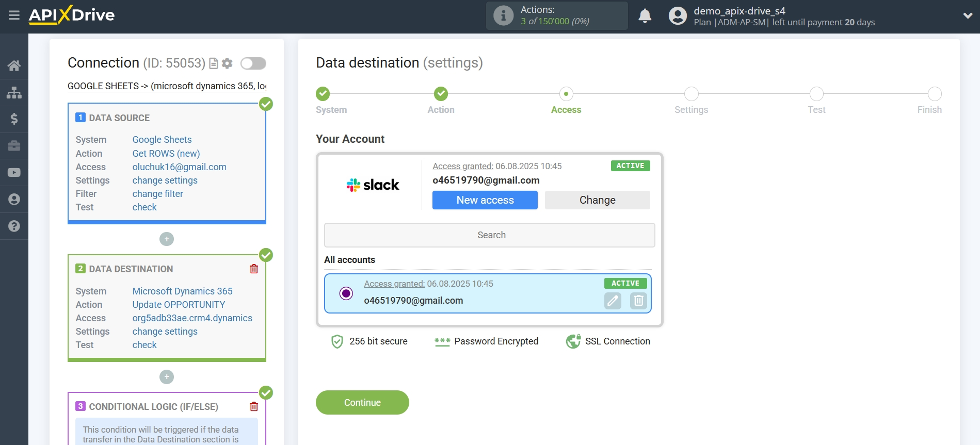Open the Get ROWS (new) link

tap(166, 154)
